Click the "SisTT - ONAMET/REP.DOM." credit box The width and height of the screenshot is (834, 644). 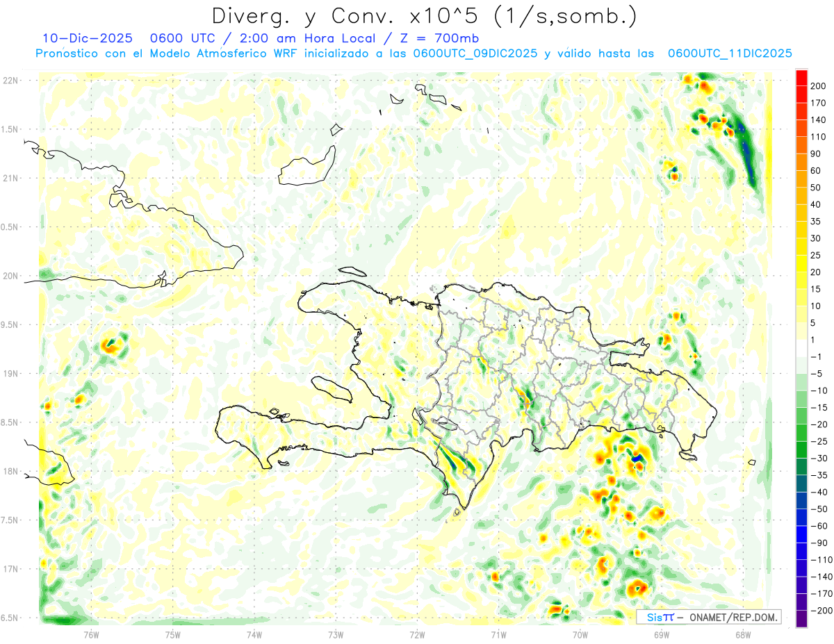tap(708, 616)
